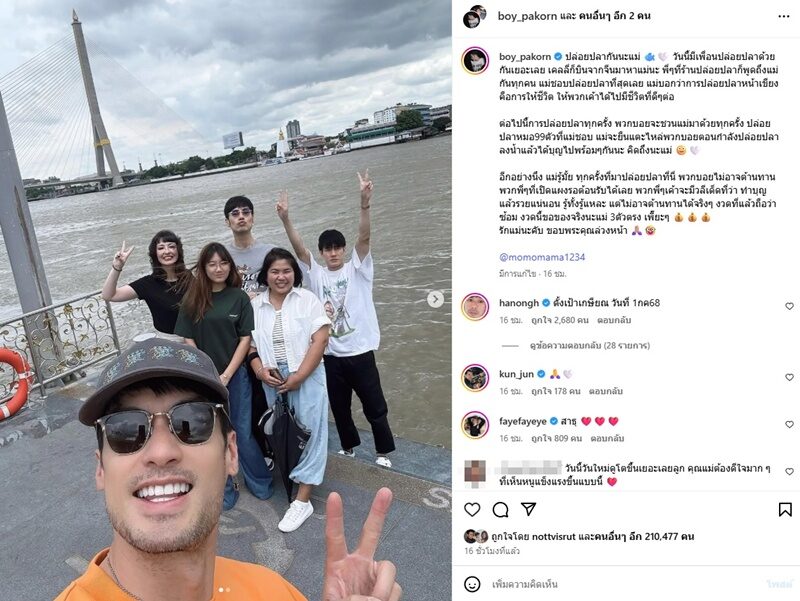
Task: Like fayefayeye's comment heart
Action: pyautogui.click(x=789, y=424)
